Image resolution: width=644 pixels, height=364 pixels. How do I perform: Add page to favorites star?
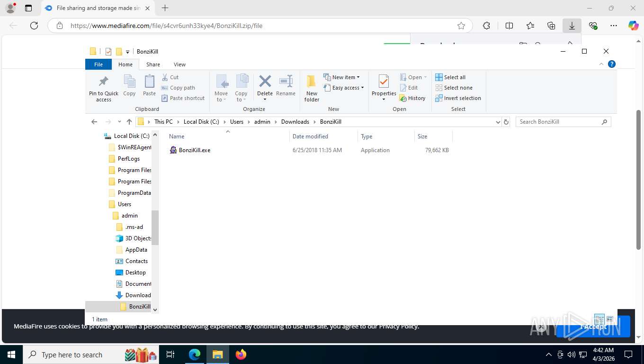point(461,26)
